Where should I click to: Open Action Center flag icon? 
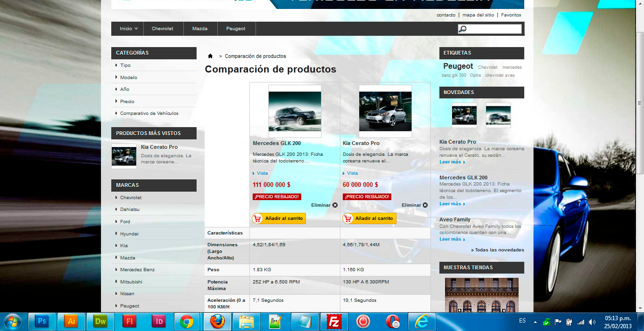point(558,323)
